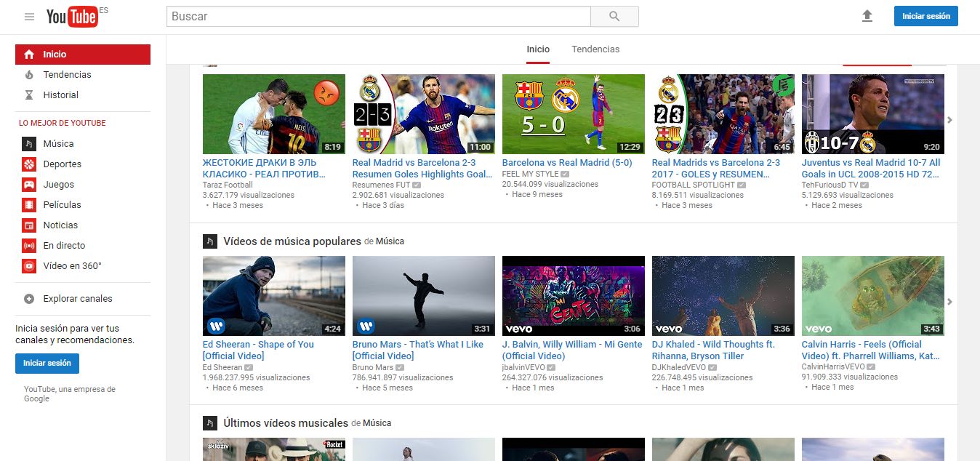Click the Tendencias flame icon
The height and width of the screenshot is (461, 980).
pos(29,75)
